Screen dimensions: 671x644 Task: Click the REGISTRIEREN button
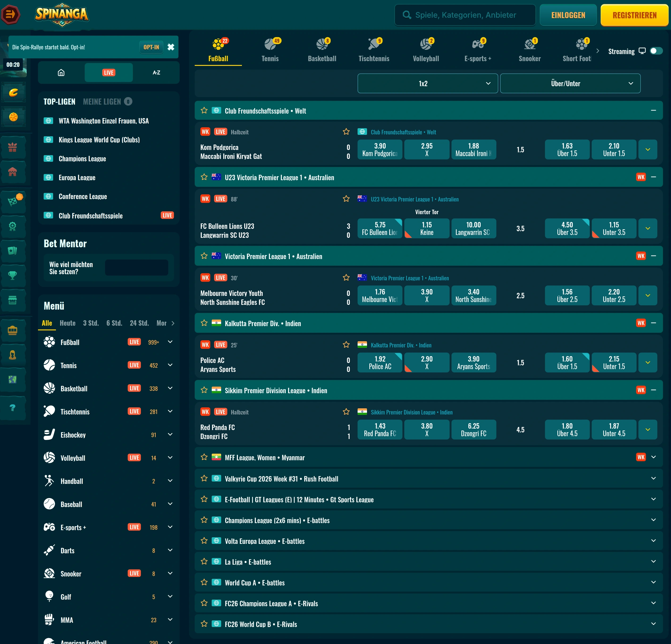[634, 15]
